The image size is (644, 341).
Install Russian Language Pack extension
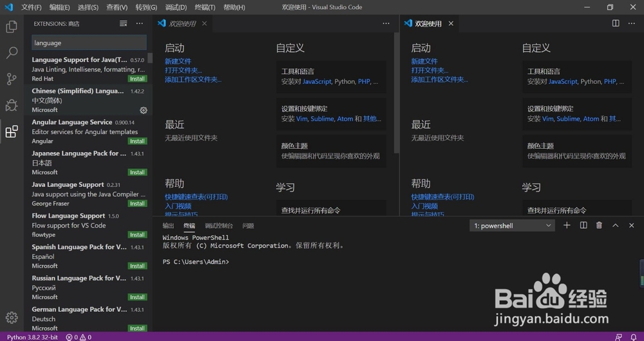coord(137,297)
